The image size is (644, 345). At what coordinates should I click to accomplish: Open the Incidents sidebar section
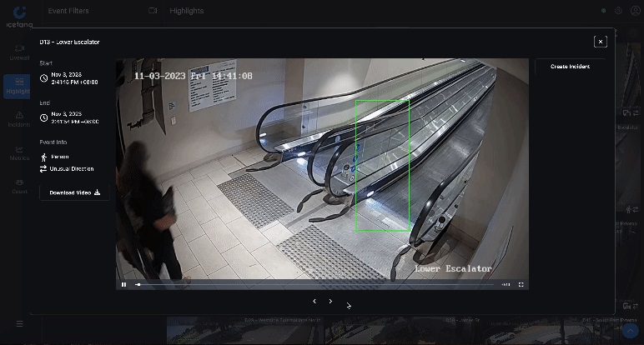coord(19,119)
